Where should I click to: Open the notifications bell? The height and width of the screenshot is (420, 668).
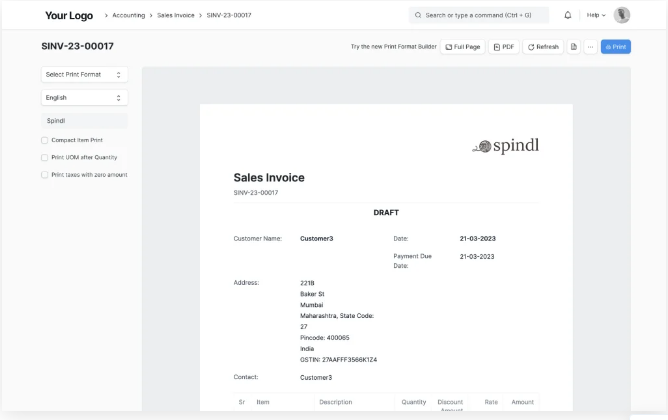click(567, 15)
